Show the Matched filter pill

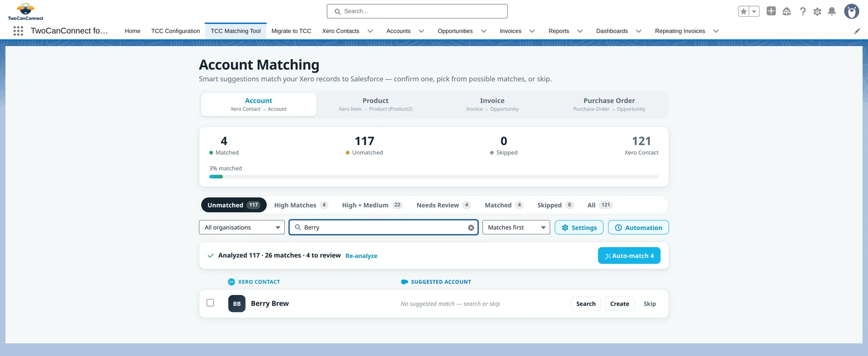(504, 205)
